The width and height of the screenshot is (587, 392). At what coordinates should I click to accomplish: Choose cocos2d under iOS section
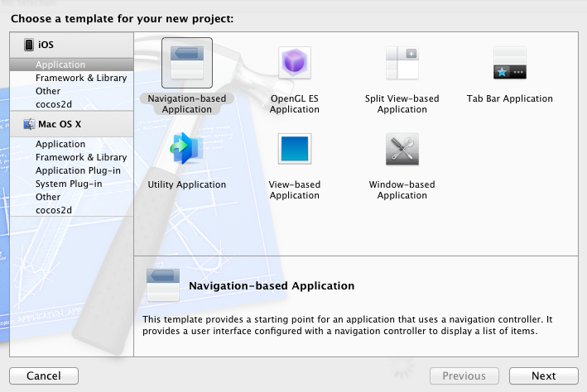coord(71,104)
